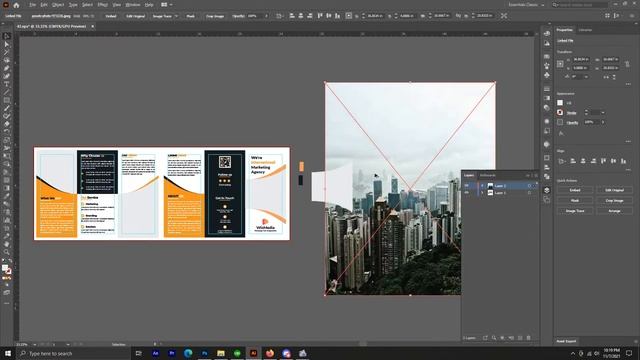Click the Isolate Selected Object icon in control bar
This screenshot has width=640, height=360.
point(504,16)
